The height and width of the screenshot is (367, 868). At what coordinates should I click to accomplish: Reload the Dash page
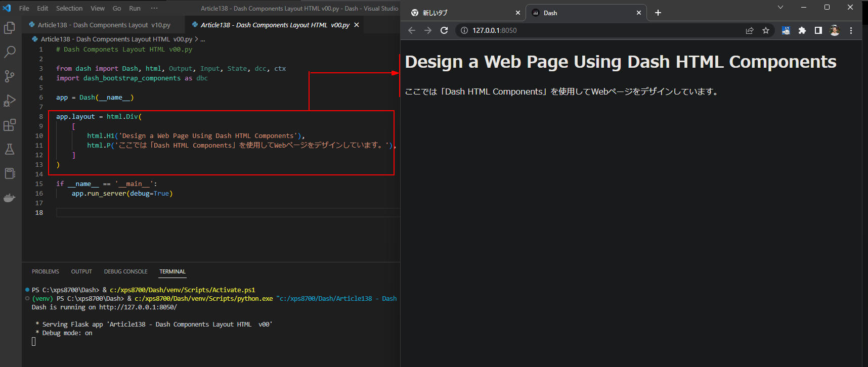444,30
